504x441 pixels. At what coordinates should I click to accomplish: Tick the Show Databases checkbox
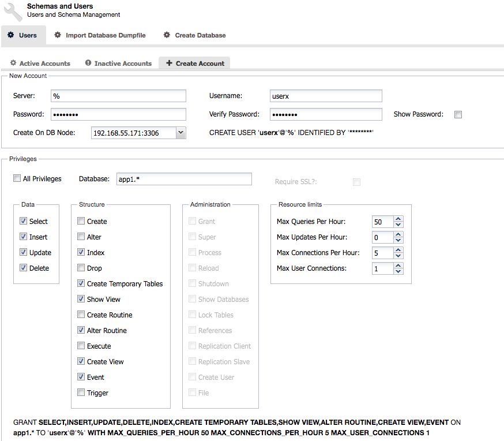(x=192, y=299)
